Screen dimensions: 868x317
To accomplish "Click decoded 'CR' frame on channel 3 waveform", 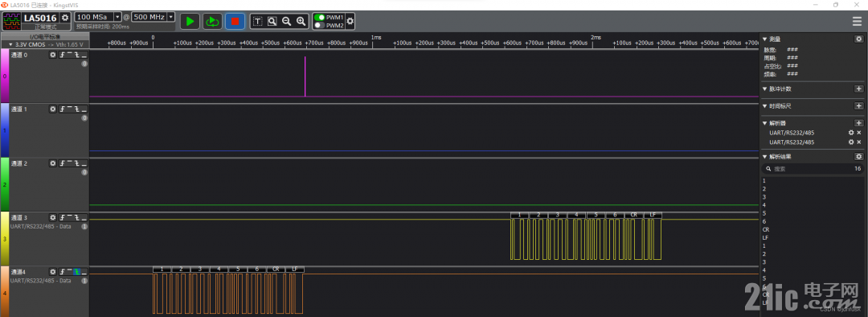I will 634,215.
